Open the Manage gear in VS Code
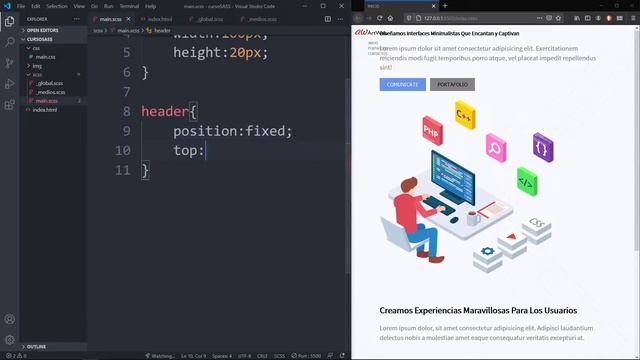Screen dimensions: 640x360 (x=9, y=340)
